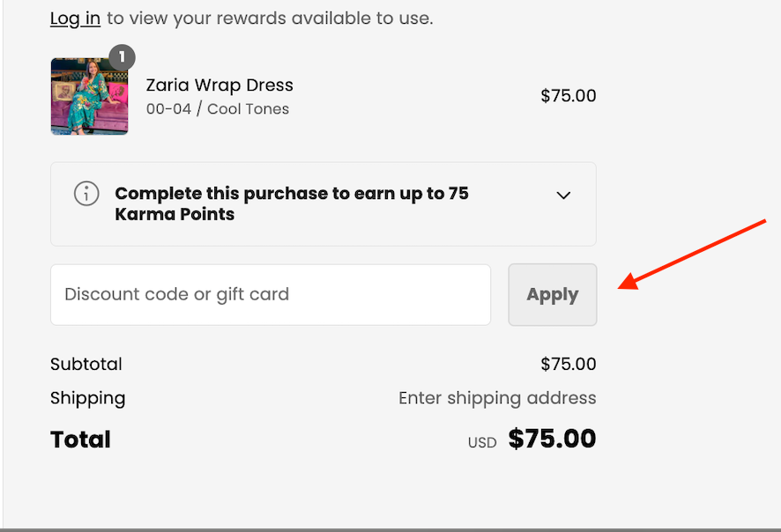781x532 pixels.
Task: Focus the Discount code or gift card field
Action: tap(271, 294)
